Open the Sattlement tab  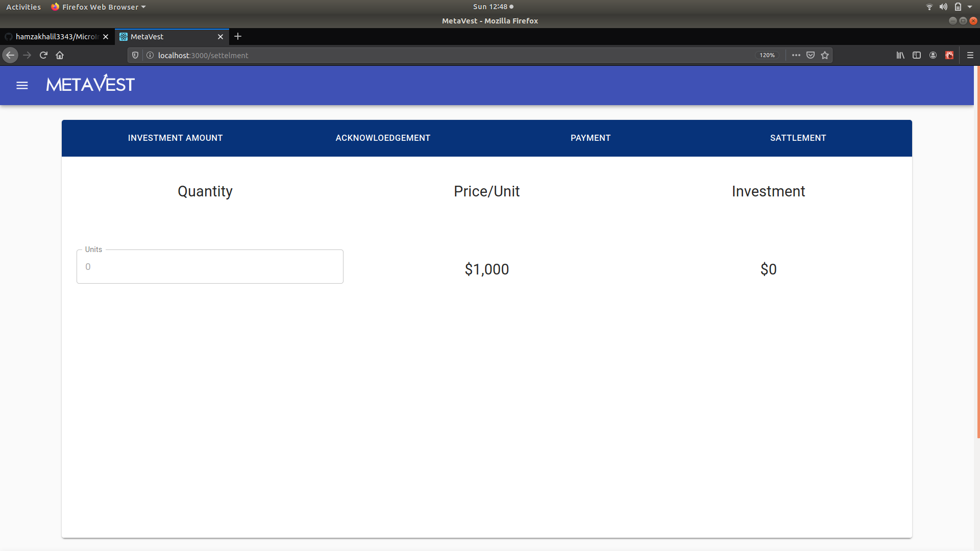tap(798, 138)
